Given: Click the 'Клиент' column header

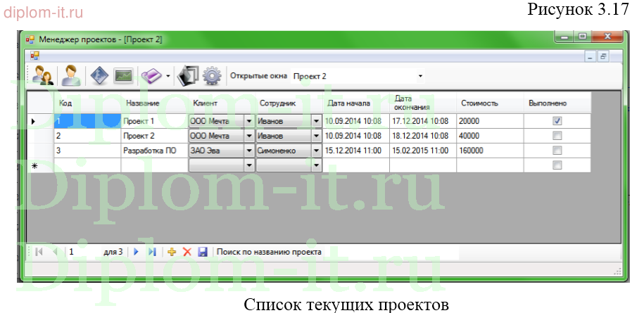Looking at the screenshot, I should [x=222, y=103].
